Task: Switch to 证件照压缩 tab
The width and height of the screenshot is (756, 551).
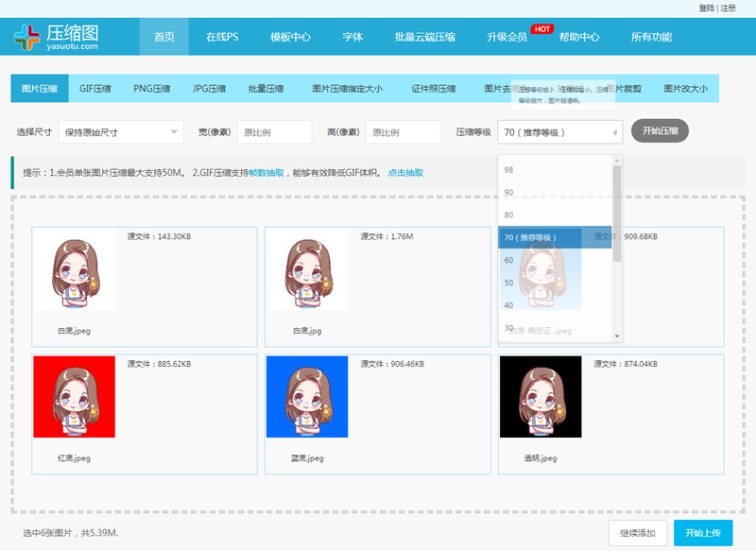Action: 434,89
